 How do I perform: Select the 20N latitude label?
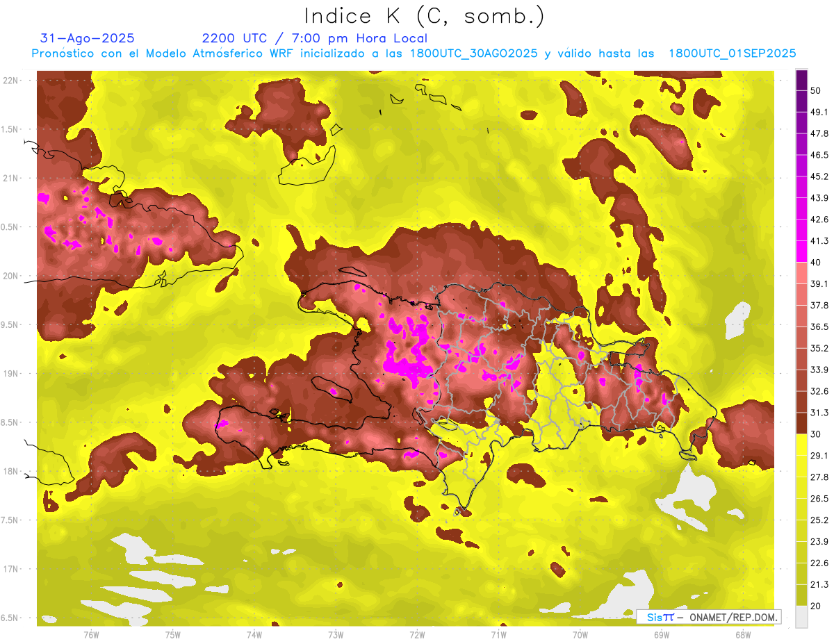pos(11,276)
